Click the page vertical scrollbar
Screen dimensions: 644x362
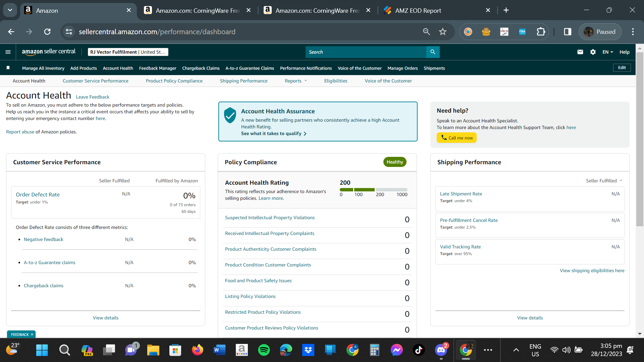point(640,139)
